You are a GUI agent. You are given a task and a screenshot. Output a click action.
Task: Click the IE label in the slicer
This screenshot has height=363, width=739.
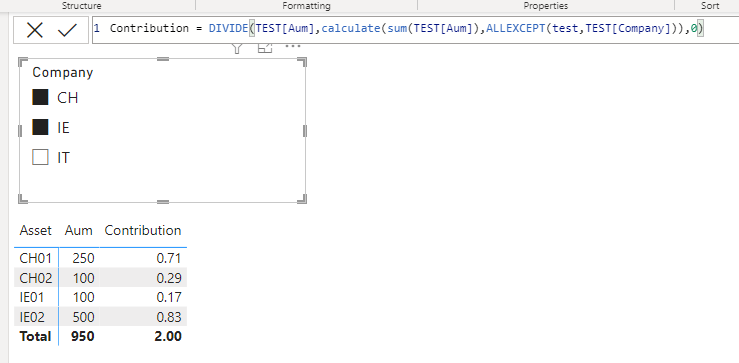point(64,128)
